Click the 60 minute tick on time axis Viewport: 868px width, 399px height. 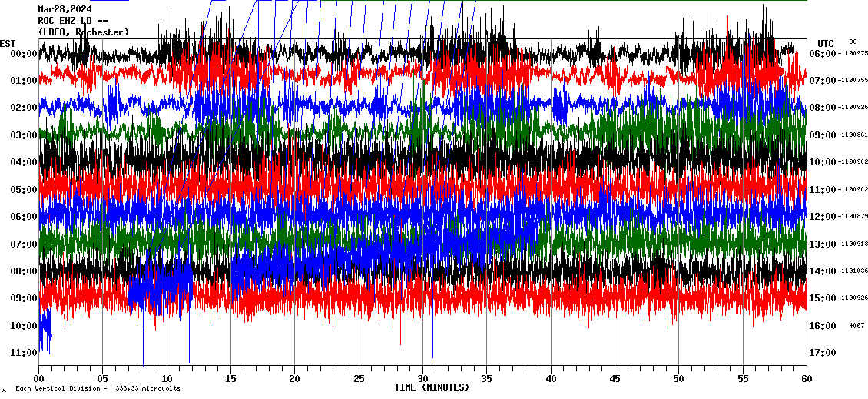806,379
